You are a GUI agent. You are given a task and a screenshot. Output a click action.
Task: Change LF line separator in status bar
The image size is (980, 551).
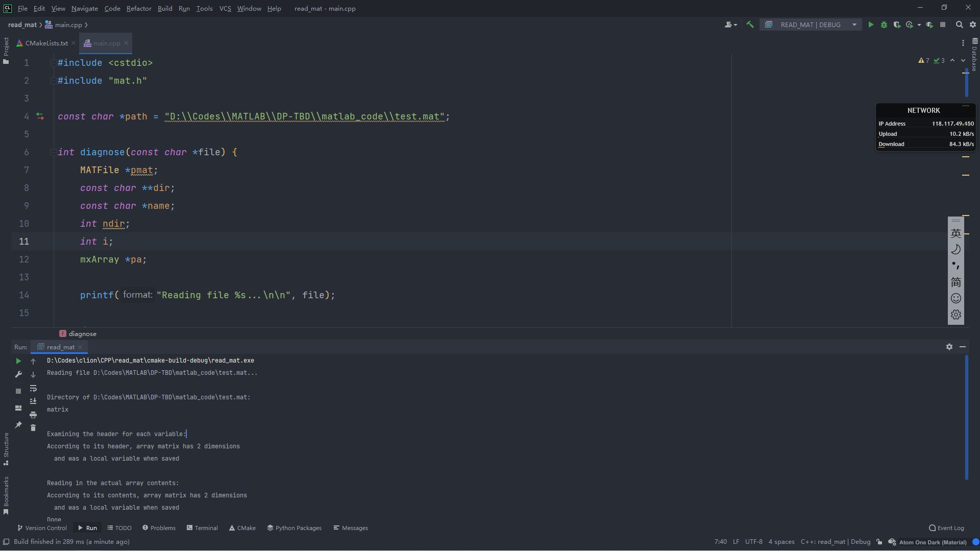736,542
